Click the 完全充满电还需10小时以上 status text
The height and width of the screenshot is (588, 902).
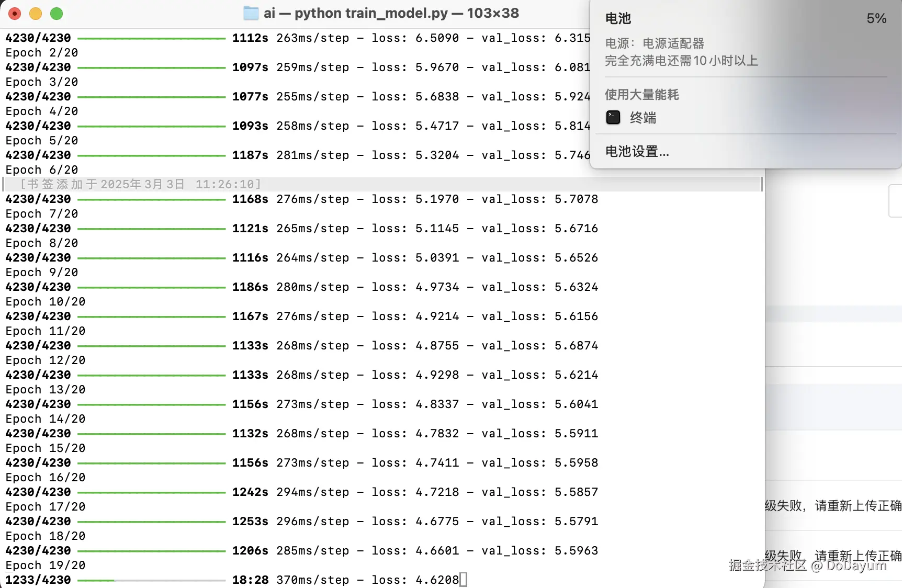click(x=680, y=61)
